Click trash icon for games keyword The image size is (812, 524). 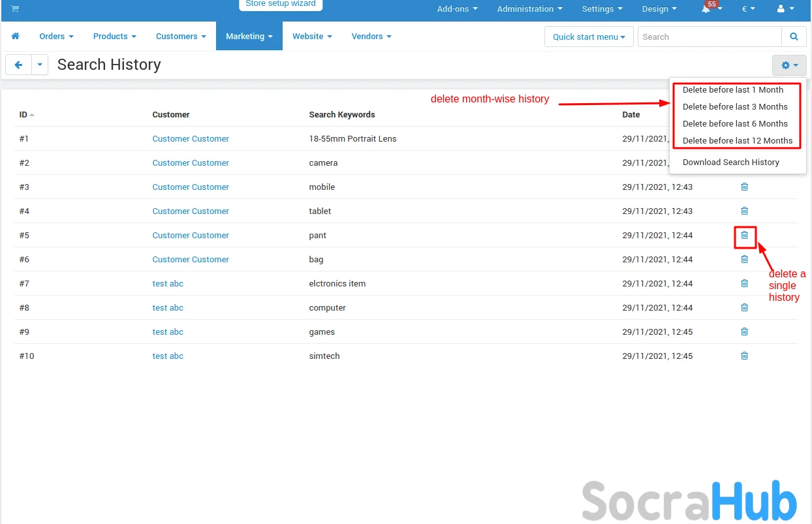pos(744,331)
